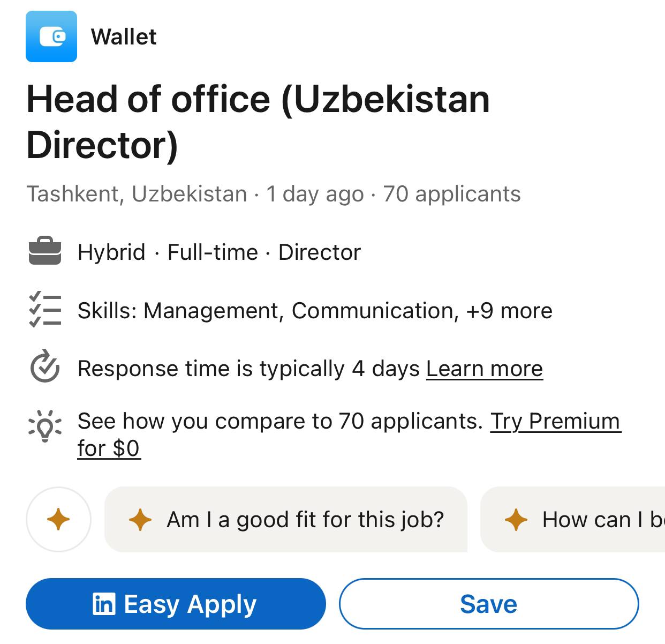The height and width of the screenshot is (644, 665).
Task: Save this job posting
Action: click(488, 603)
